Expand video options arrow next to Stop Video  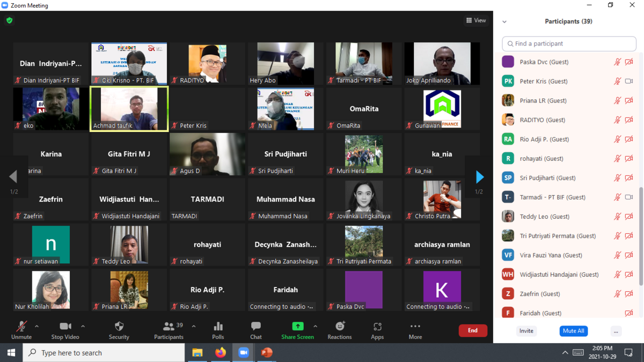(x=83, y=326)
